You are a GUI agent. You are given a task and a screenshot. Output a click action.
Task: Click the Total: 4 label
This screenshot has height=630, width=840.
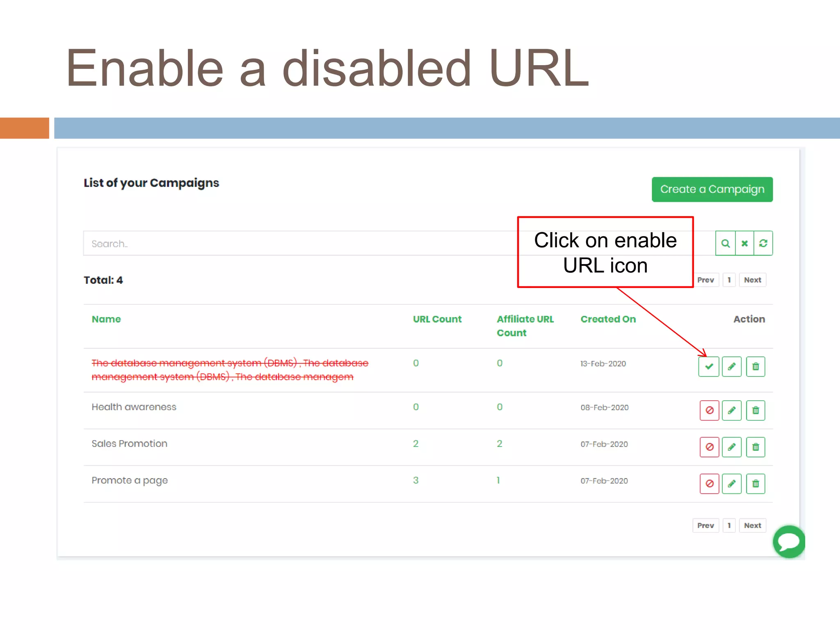click(103, 280)
